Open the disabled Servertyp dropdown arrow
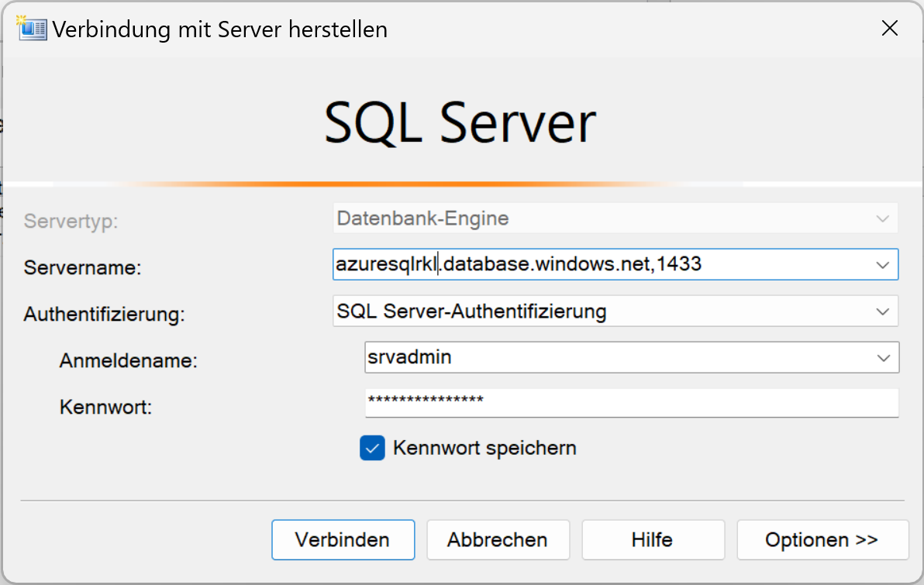This screenshot has height=585, width=924. pos(882,219)
